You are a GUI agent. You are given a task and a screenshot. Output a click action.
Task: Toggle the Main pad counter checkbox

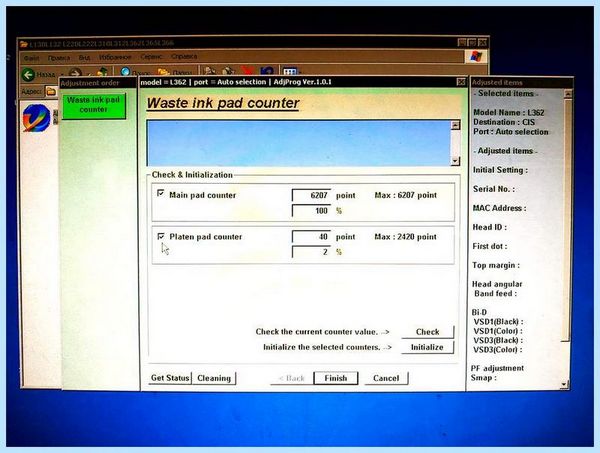(x=161, y=193)
